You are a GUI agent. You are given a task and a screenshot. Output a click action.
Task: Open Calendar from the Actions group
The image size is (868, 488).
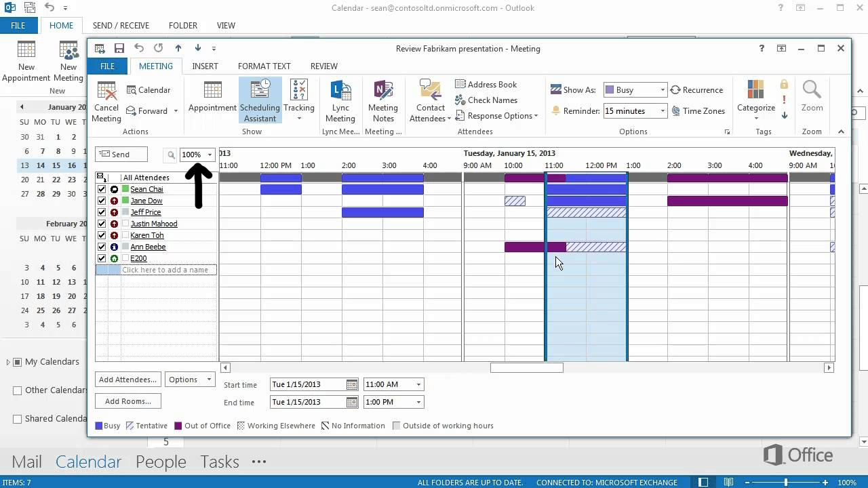pos(149,90)
